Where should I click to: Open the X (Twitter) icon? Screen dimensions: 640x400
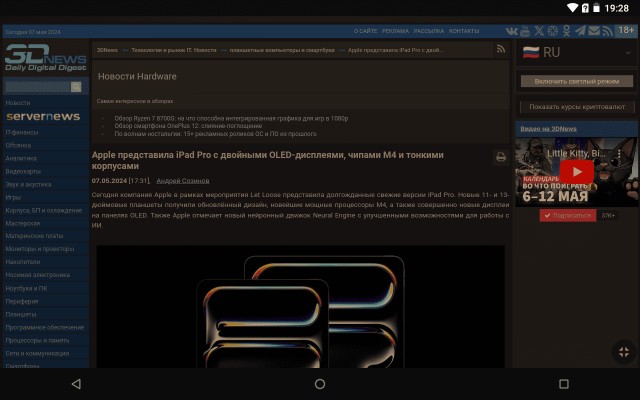click(539, 31)
